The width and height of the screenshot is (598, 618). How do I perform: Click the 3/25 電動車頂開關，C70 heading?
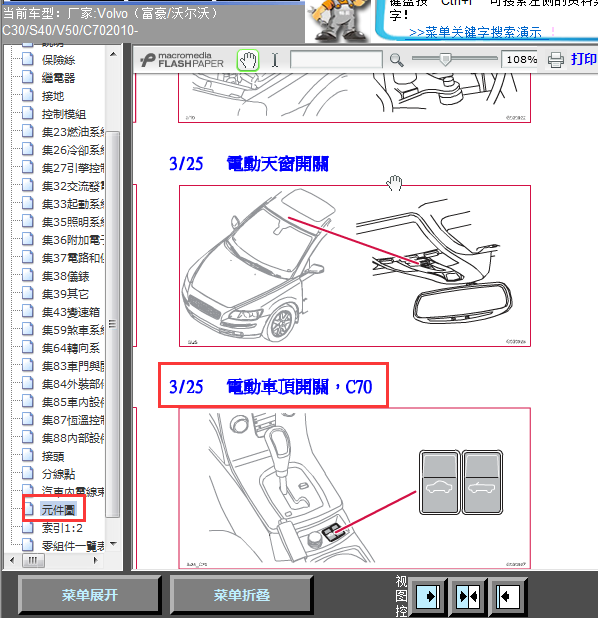pos(270,387)
